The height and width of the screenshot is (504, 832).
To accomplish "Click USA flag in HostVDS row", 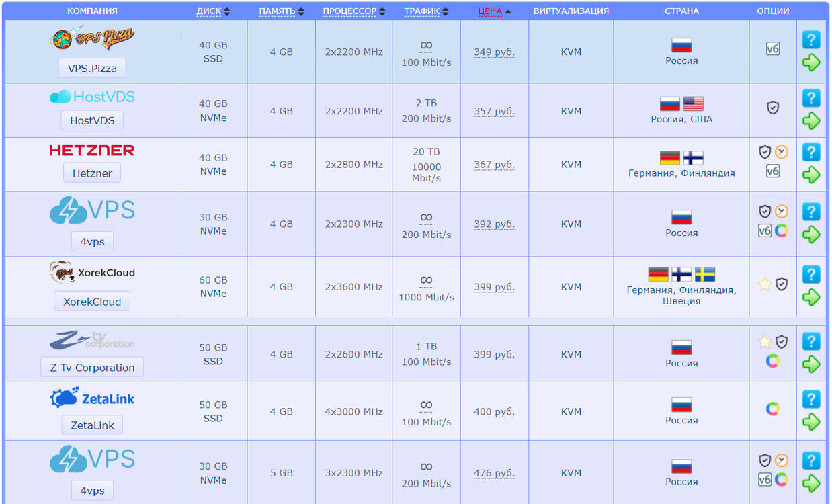I will pos(693,103).
